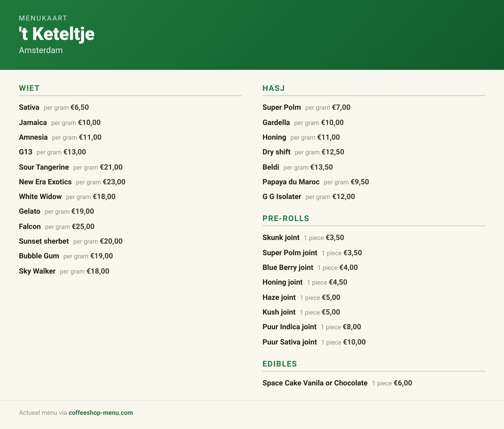
Task: Click the Honing joint item
Action: (x=282, y=282)
